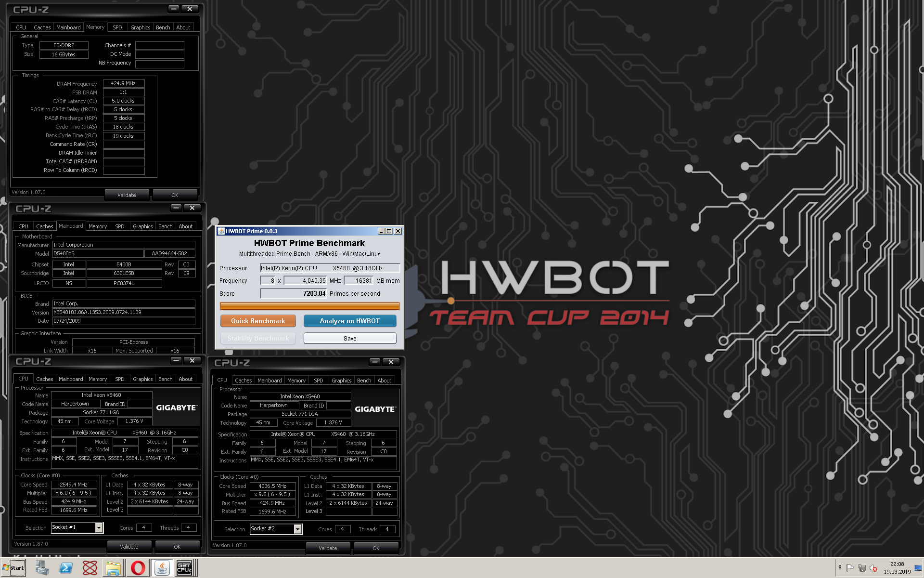924x578 pixels.
Task: Click the 16381 MB mem field
Action: click(359, 280)
